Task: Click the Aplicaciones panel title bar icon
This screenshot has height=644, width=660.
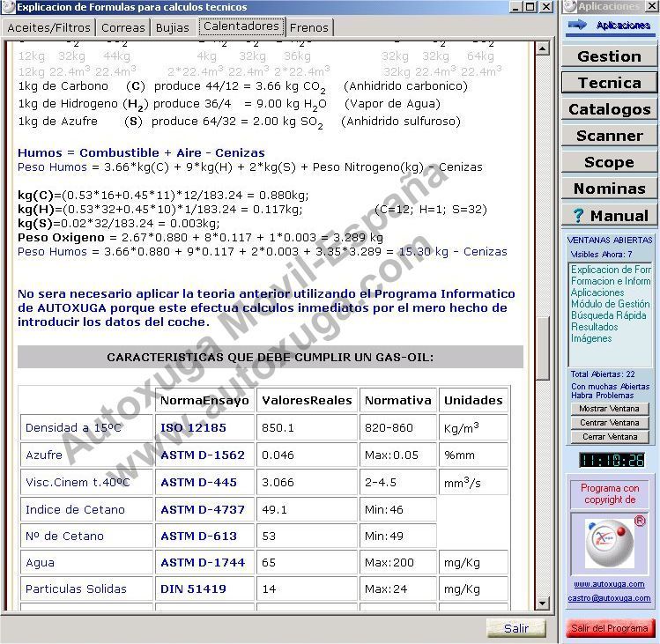Action: [x=570, y=7]
